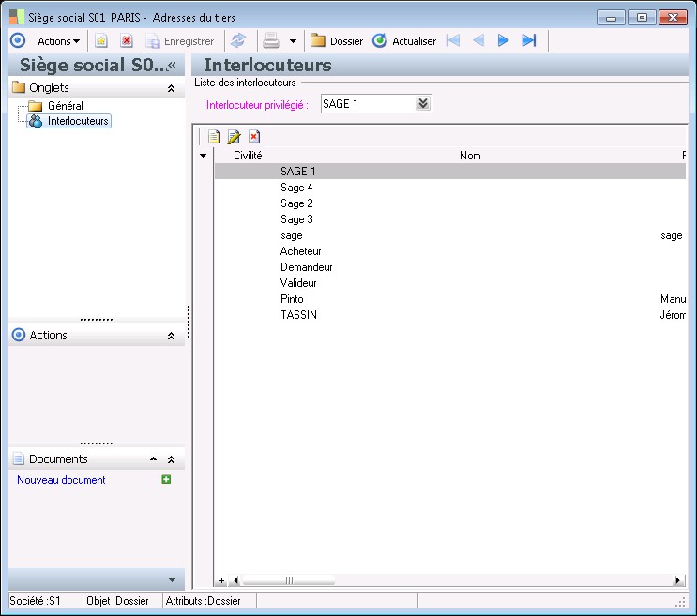
Task: Collapse the Onglets panel
Action: click(x=171, y=88)
